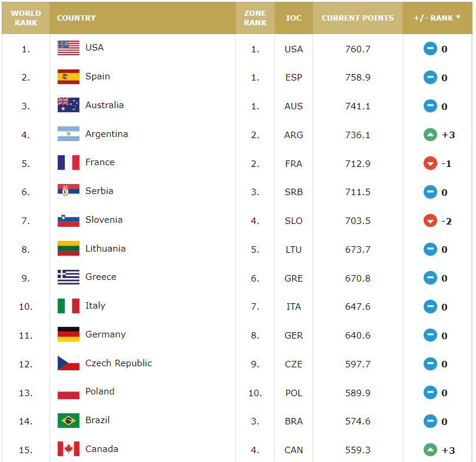Click the Australia flag icon
Image resolution: width=476 pixels, height=462 pixels.
point(68,105)
